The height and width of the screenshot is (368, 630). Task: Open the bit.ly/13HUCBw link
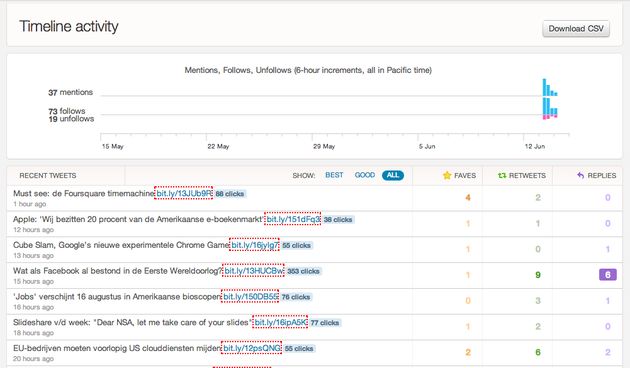[x=254, y=270]
